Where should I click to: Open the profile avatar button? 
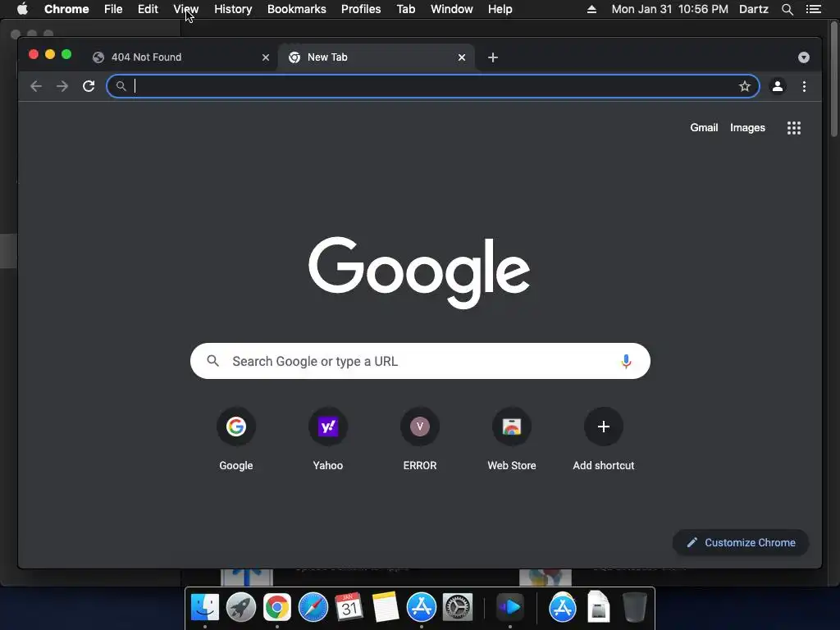point(778,86)
